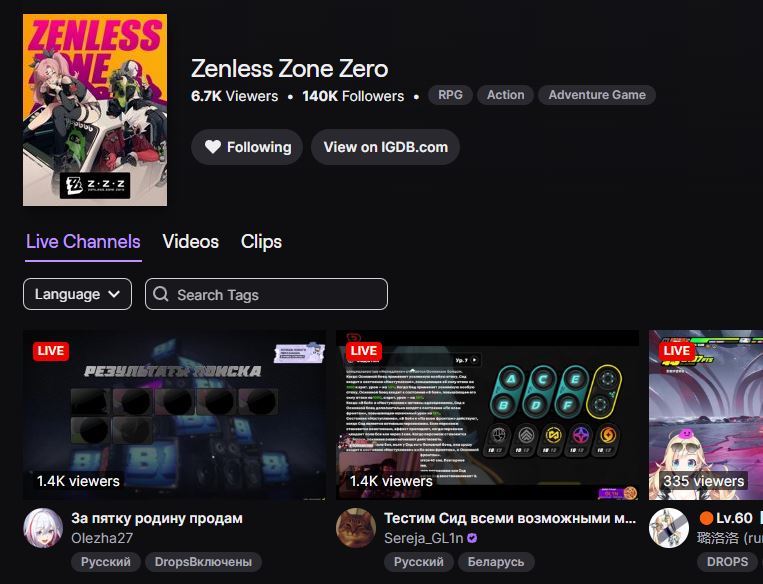Click the verified badge beside Sereja_GL1n
Viewport: 763px width, 584px height.
[x=472, y=538]
